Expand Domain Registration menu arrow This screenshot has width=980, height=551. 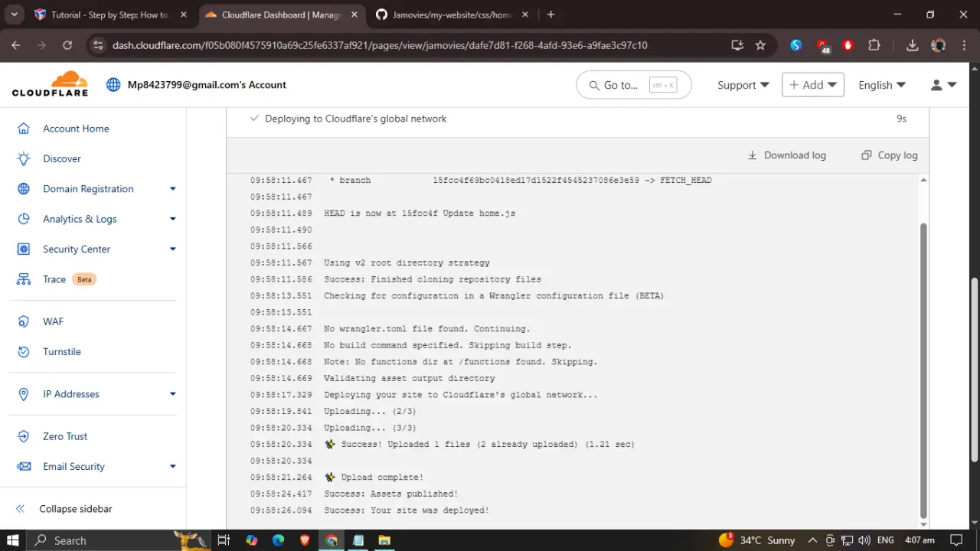[x=173, y=189]
